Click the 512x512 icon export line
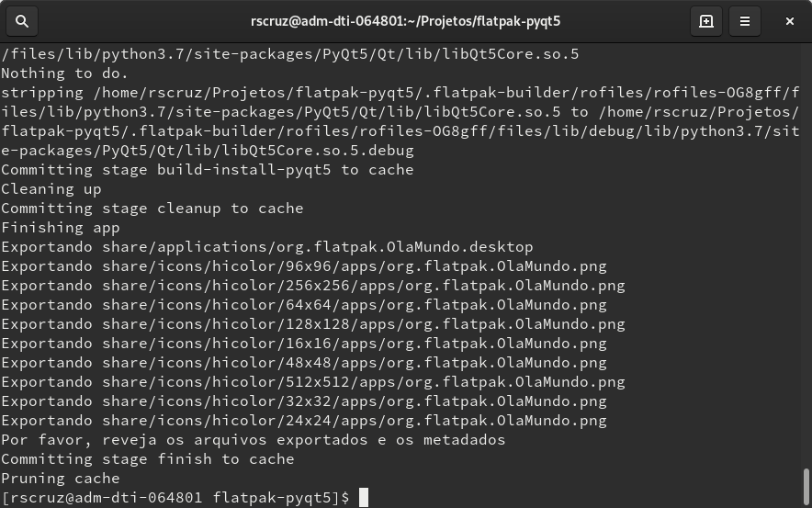The image size is (812, 508). [x=313, y=382]
